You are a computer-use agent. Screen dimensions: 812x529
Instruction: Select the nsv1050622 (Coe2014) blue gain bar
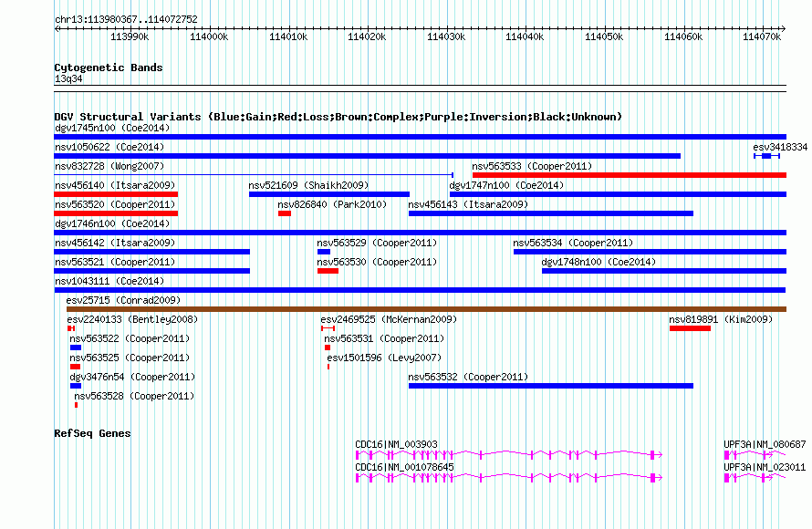pos(367,156)
